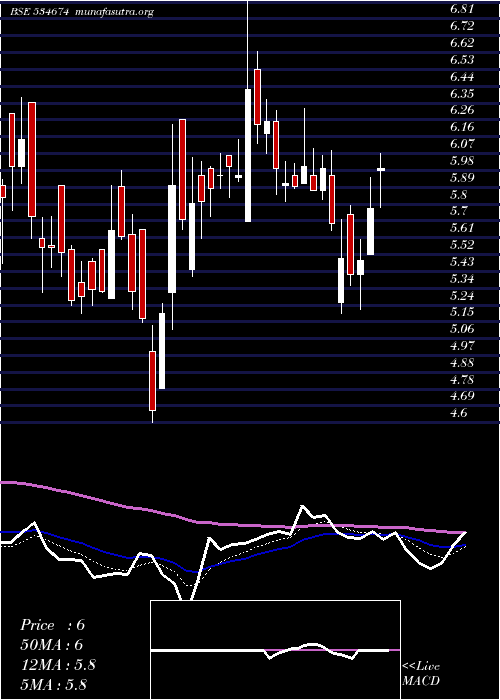Select the 5.43 price axis label
Screen dimensions: 500x700
462,262
